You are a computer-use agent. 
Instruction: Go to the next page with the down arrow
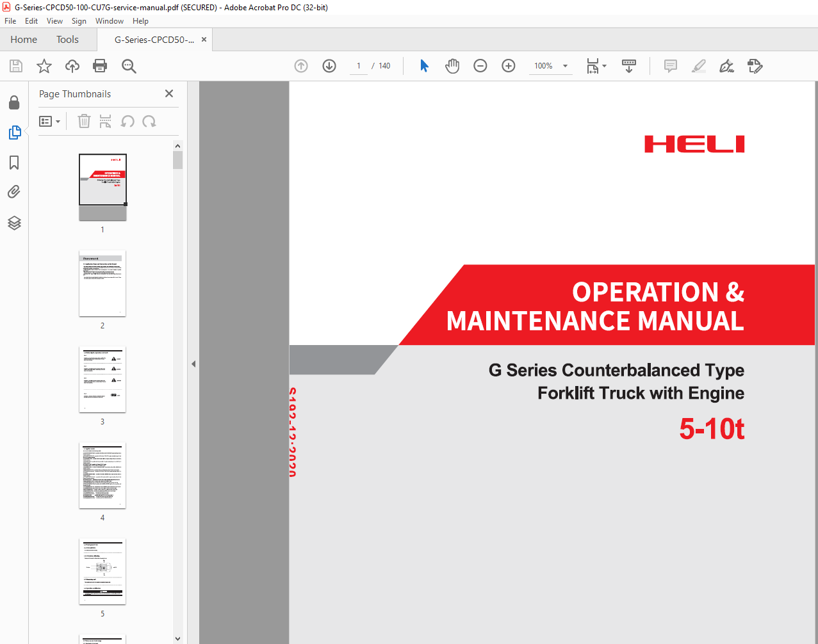(329, 66)
